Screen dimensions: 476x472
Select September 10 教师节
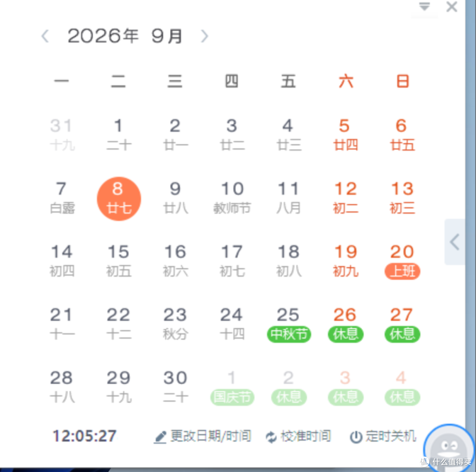pyautogui.click(x=232, y=198)
